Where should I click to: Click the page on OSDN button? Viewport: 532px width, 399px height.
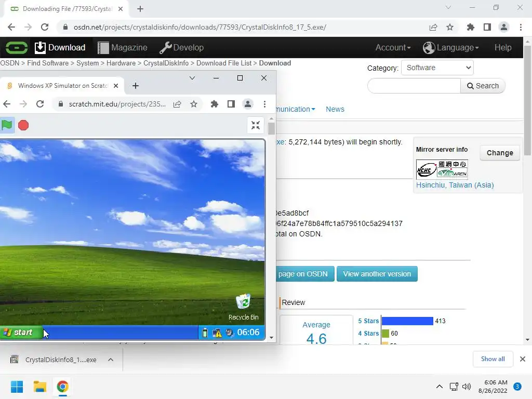click(x=305, y=274)
